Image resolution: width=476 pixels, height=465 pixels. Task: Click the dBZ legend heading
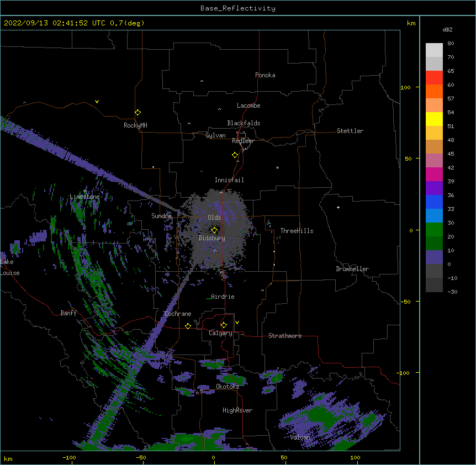click(x=447, y=30)
